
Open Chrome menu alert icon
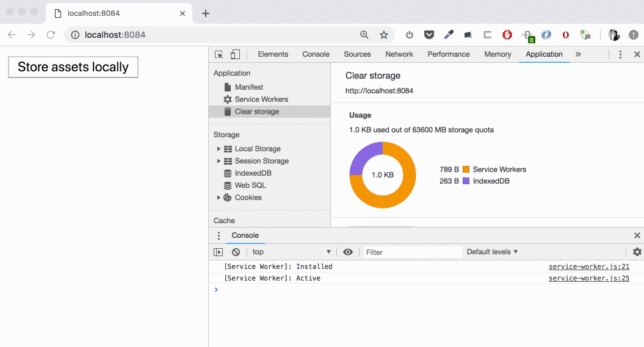634,35
